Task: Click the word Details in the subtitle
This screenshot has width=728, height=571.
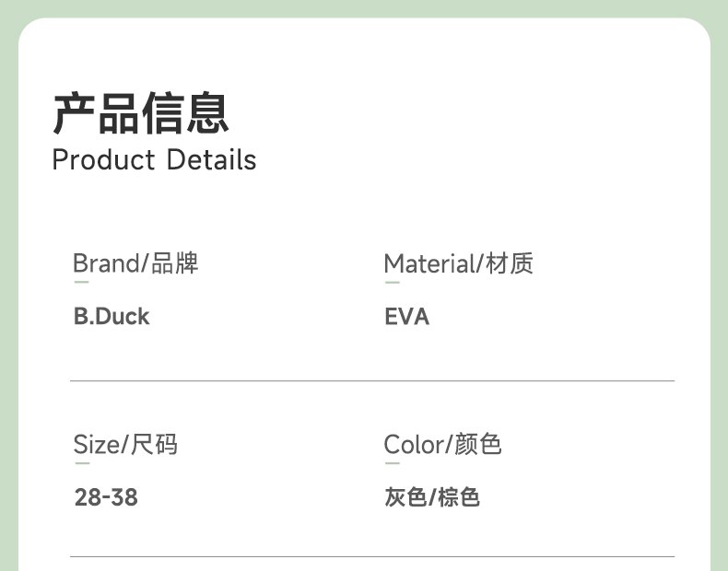Action: (x=211, y=160)
